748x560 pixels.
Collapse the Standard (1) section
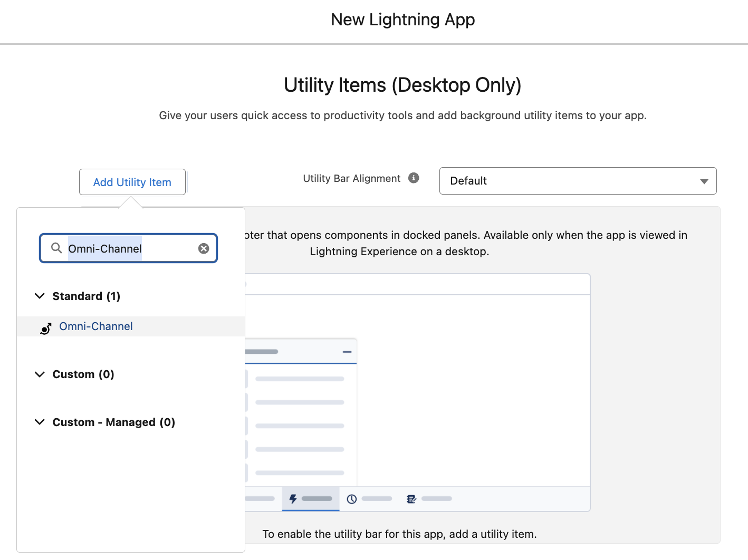click(x=40, y=296)
